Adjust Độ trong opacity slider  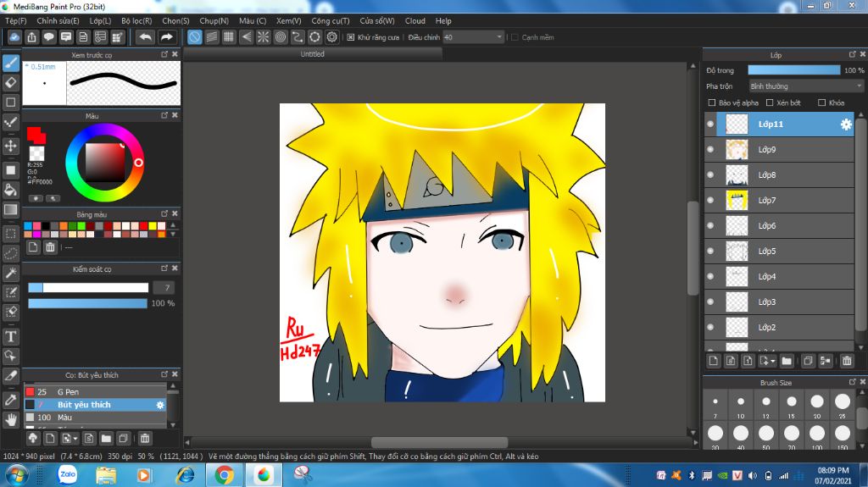(793, 70)
